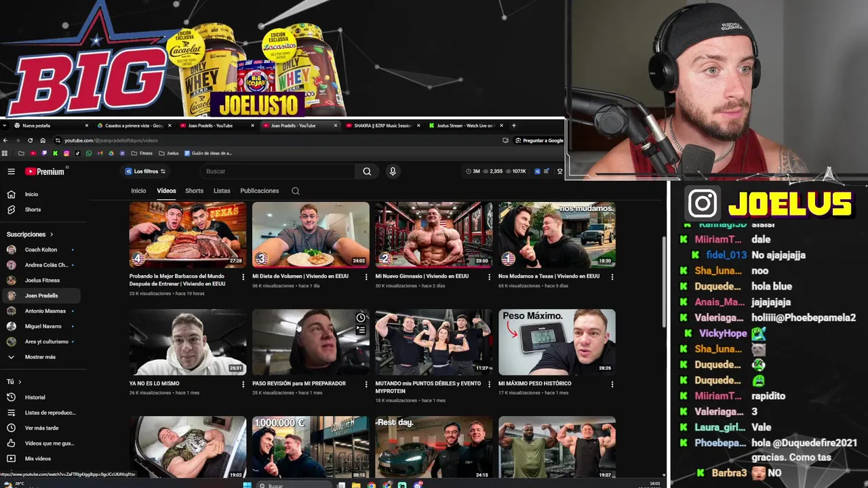868x488 pixels.
Task: Click the Windows Start button
Action: pos(248,485)
